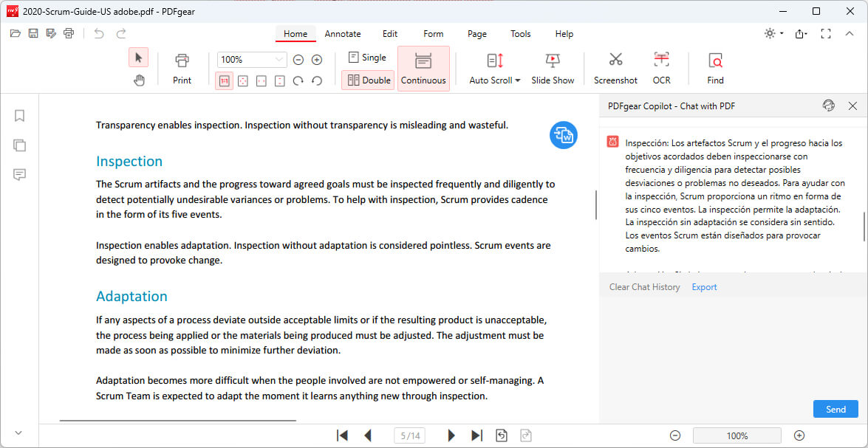Click the Copilot support headset icon
Screen dimensions: 868x448
pos(829,106)
